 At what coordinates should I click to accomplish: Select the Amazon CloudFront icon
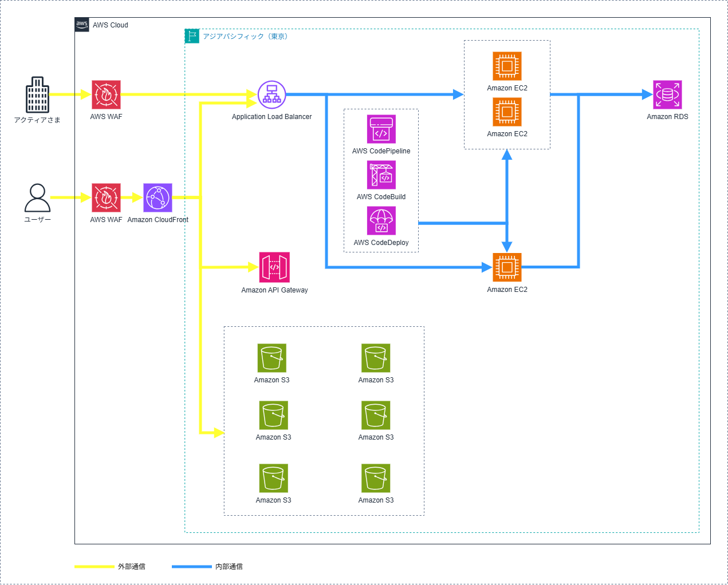(x=158, y=197)
